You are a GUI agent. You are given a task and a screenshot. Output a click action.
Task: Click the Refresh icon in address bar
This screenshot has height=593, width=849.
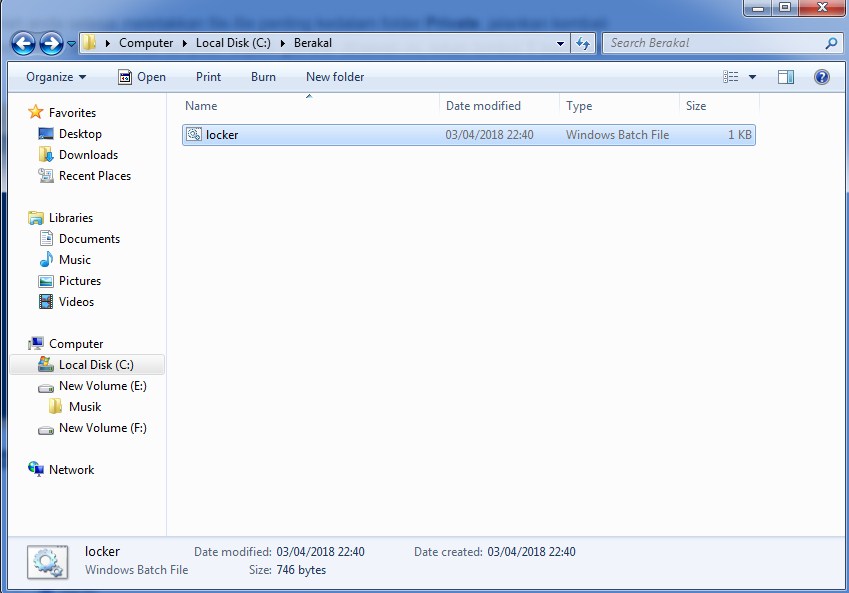click(x=582, y=43)
